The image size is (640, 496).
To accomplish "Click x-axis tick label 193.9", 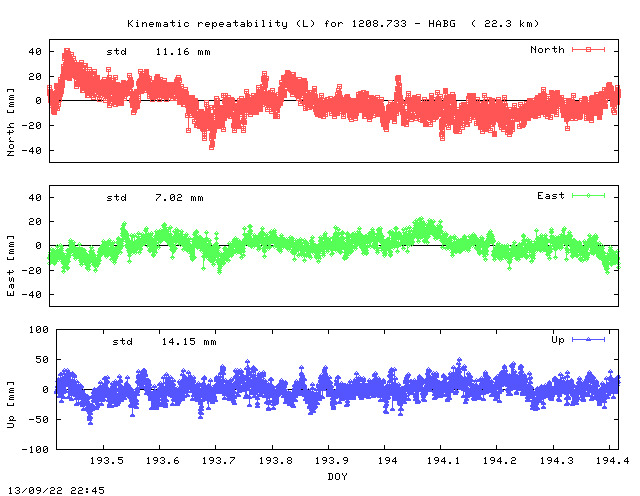I will (x=331, y=460).
